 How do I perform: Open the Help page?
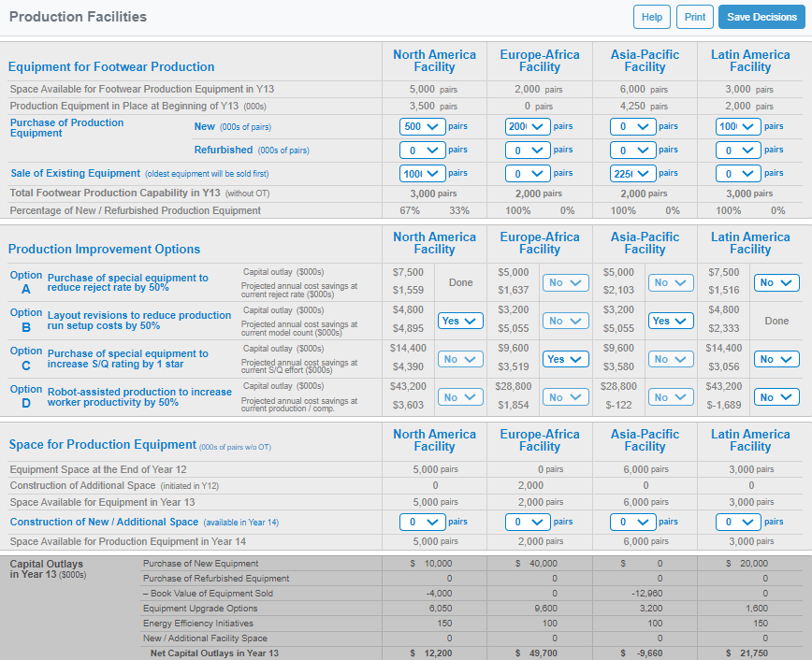pos(652,17)
